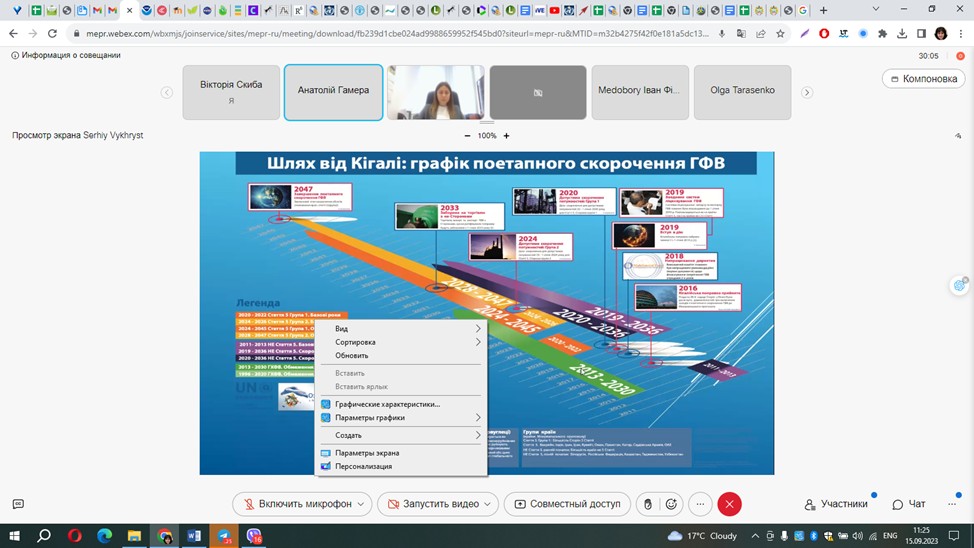Expand microphone options dropdown arrow
The image size is (974, 548).
pos(361,504)
